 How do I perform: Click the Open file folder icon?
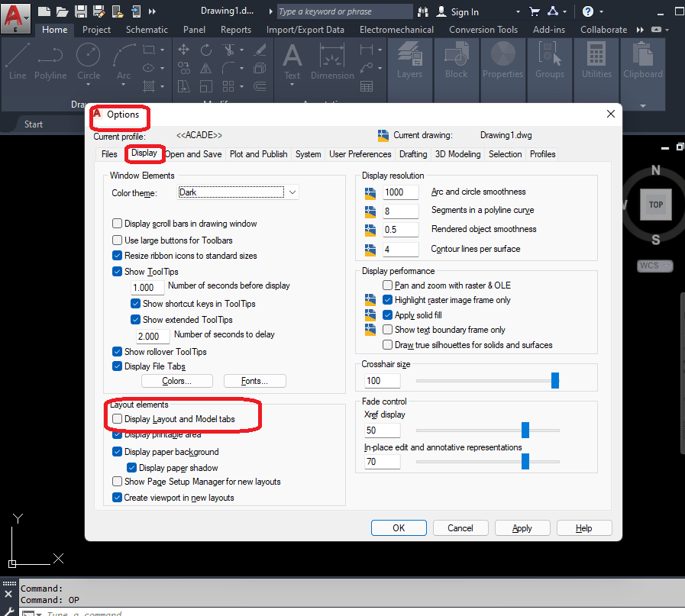pyautogui.click(x=62, y=11)
